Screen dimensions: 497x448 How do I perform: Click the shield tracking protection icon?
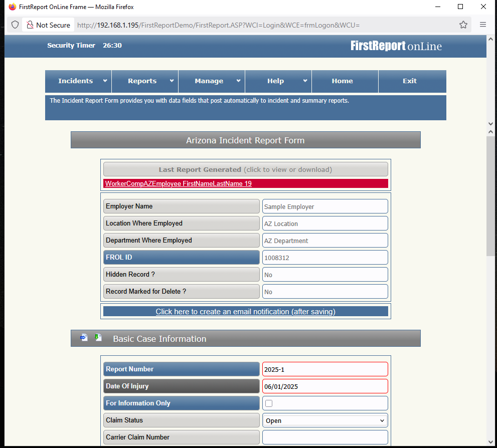coord(15,25)
